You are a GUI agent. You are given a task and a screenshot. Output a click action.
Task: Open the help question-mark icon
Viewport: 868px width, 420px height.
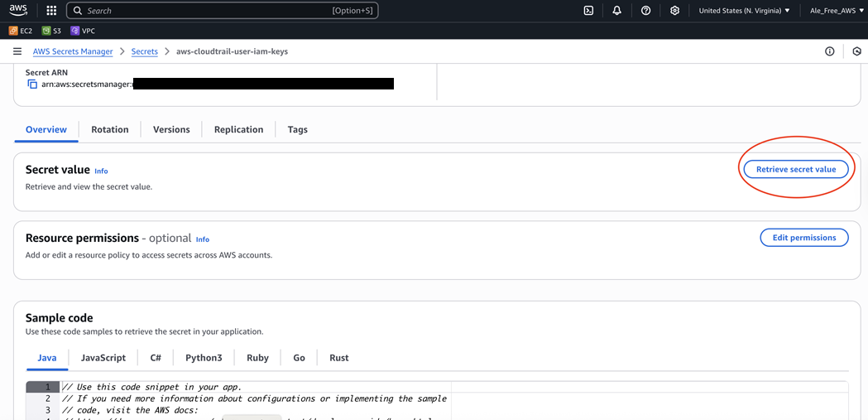[645, 11]
